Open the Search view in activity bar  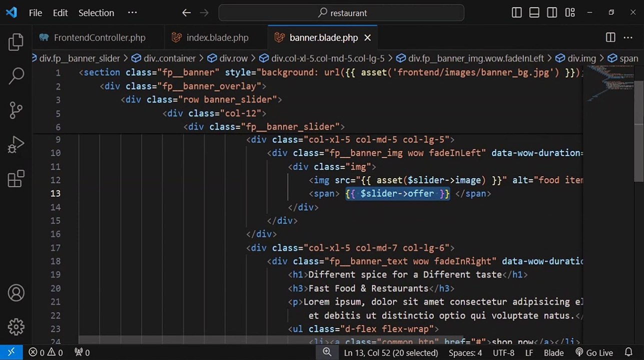[x=16, y=76]
